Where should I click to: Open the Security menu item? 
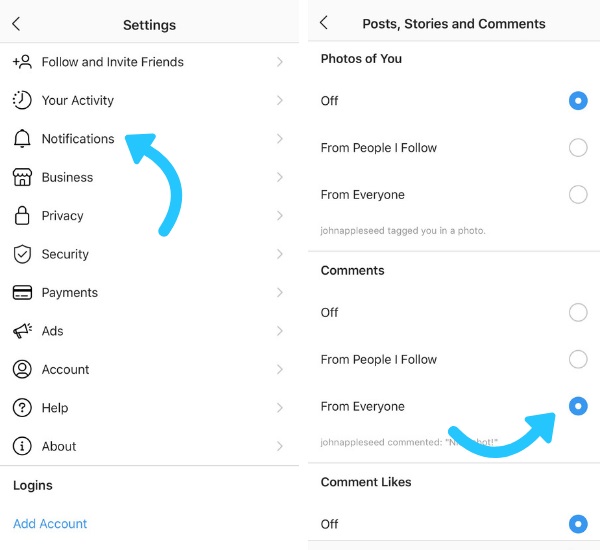pyautogui.click(x=65, y=254)
